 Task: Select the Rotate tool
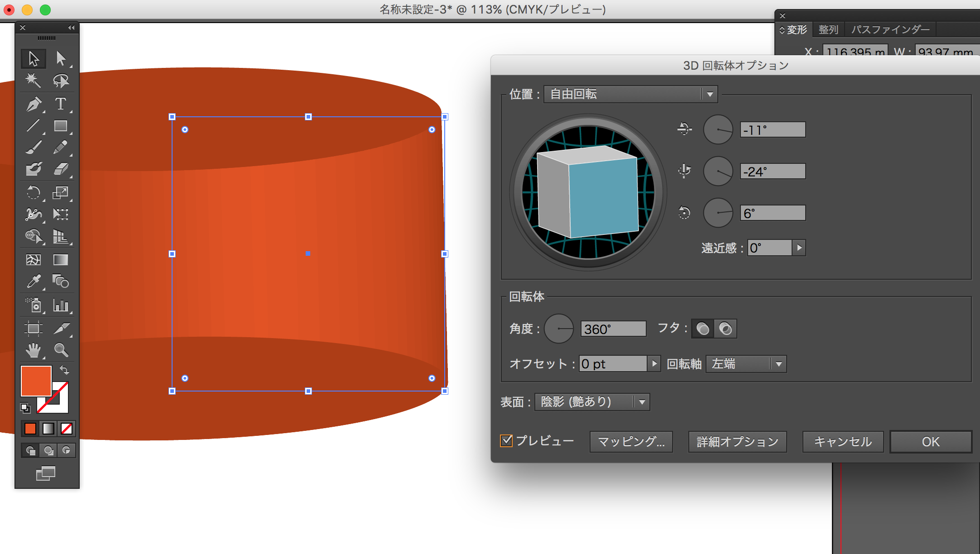34,192
